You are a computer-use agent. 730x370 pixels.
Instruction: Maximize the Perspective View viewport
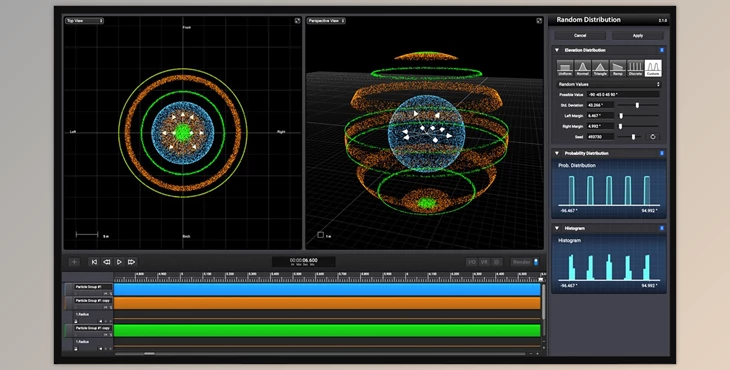539,21
